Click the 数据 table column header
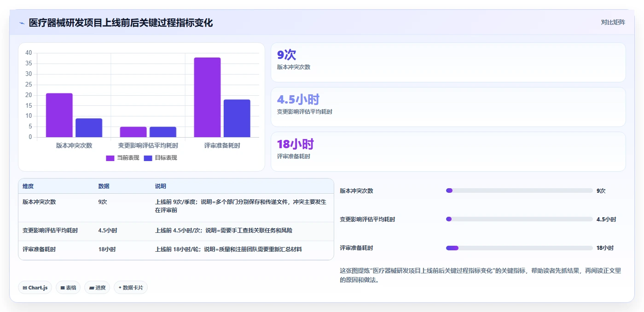Viewport: 644px width, 312px height. coord(104,186)
